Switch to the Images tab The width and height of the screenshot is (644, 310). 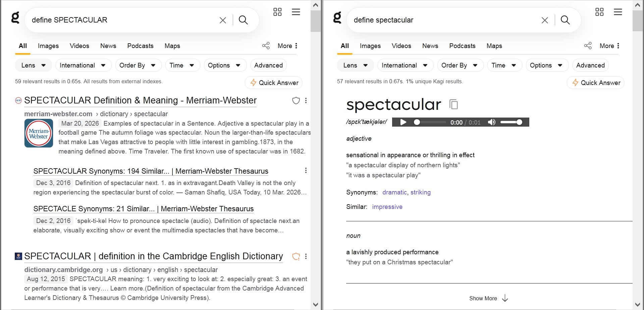(48, 46)
